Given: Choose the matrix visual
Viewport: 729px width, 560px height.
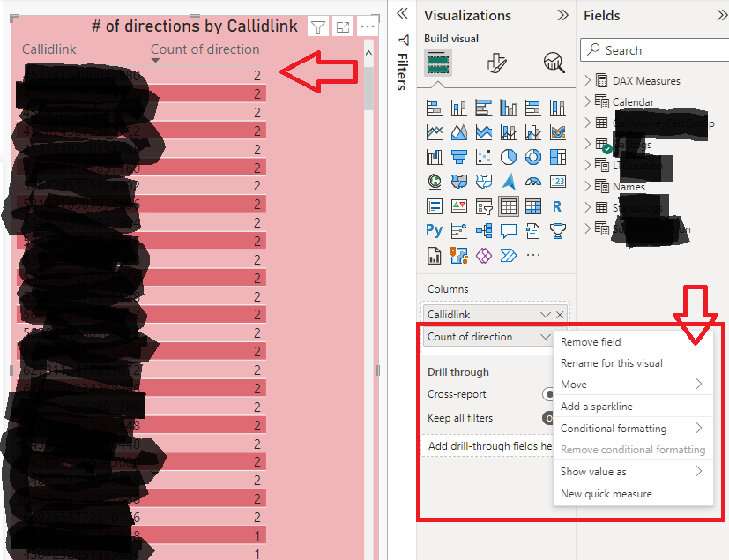Looking at the screenshot, I should click(533, 206).
